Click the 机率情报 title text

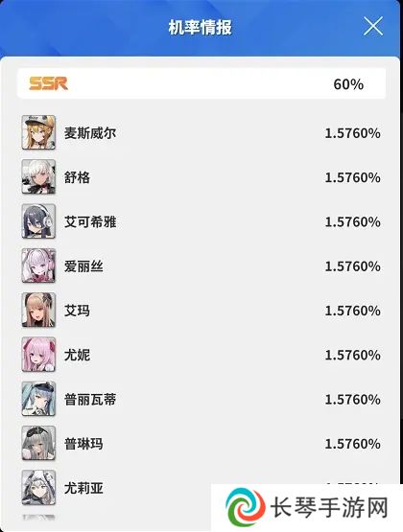pos(201,27)
